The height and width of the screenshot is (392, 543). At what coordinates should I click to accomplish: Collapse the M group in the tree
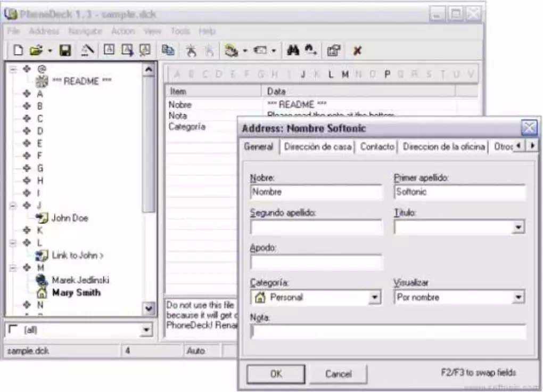[13, 267]
